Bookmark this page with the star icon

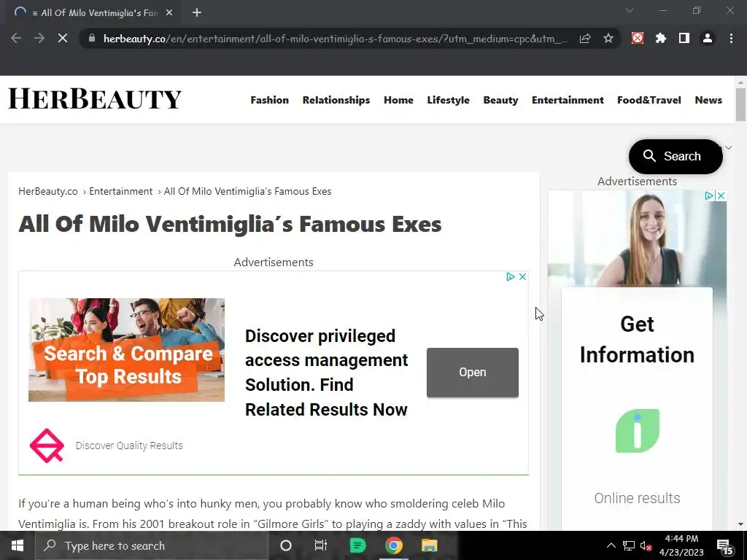(608, 38)
